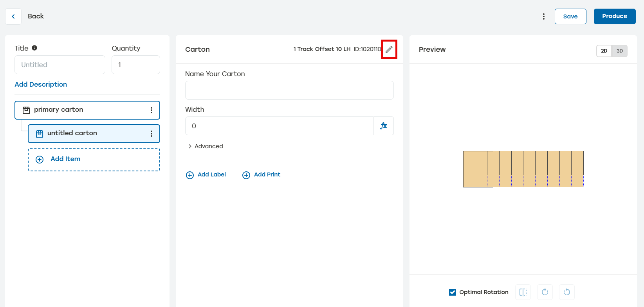The image size is (644, 307).
Task: Click the mirror flip icon in Preview
Action: (523, 292)
